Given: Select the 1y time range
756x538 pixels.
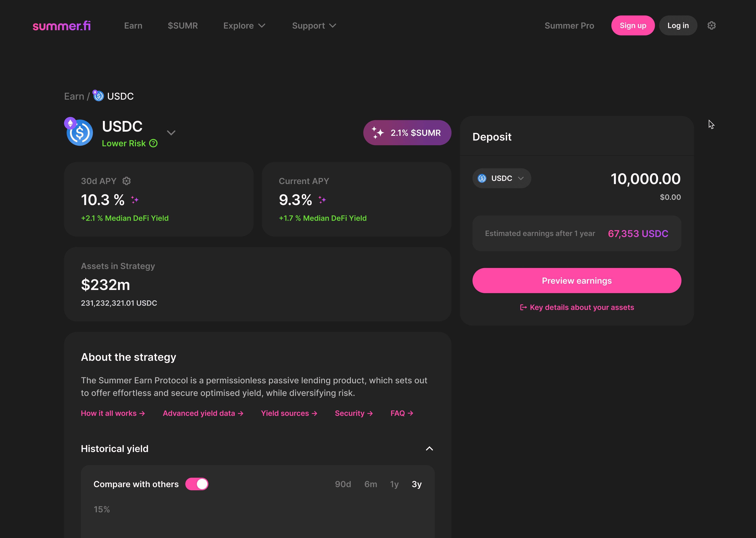Looking at the screenshot, I should (394, 484).
